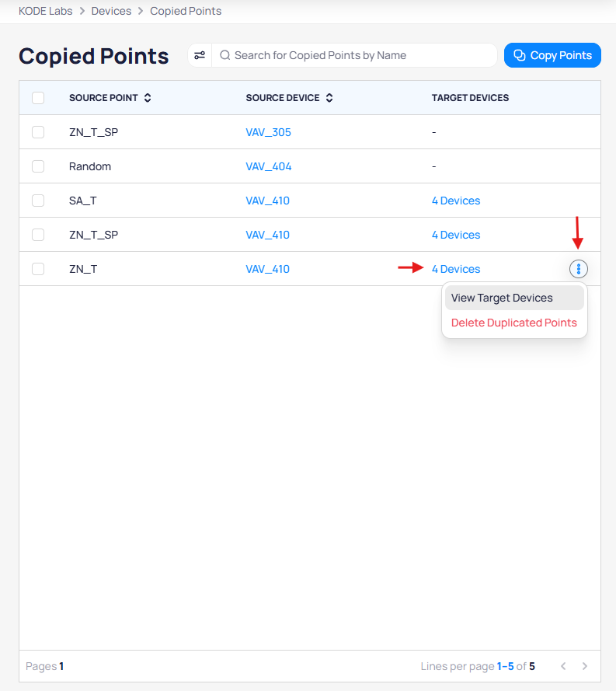616x691 pixels.
Task: Go to next page arrow
Action: [x=585, y=666]
